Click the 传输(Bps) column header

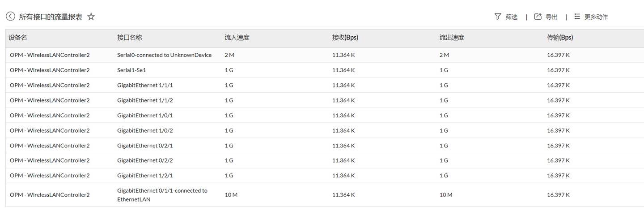(560, 38)
